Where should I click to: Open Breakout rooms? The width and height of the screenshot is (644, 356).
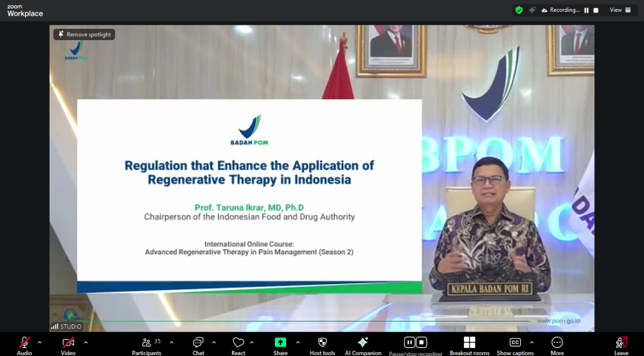click(470, 345)
